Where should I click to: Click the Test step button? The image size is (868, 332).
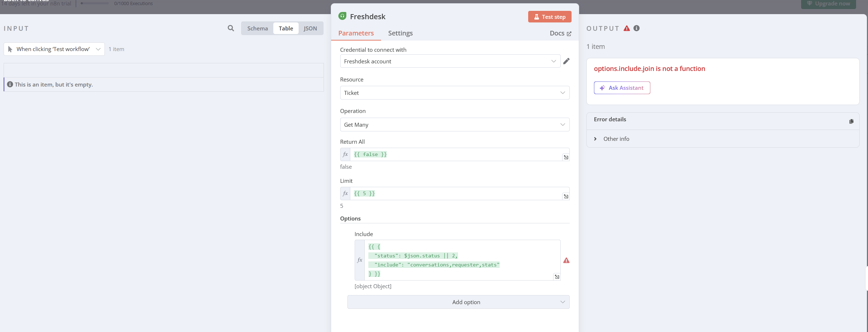pyautogui.click(x=550, y=16)
